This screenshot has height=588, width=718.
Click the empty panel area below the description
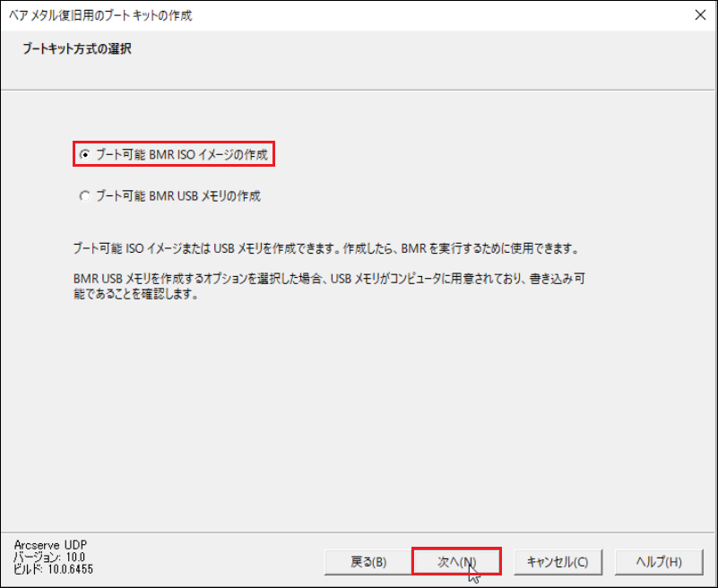358,412
